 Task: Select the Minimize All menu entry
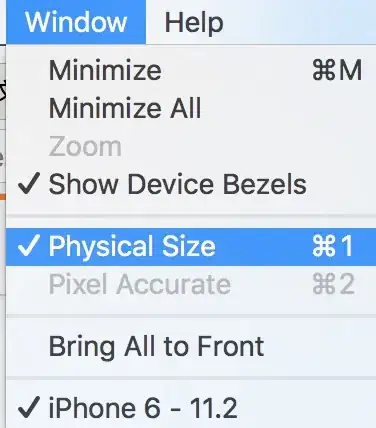[191, 108]
